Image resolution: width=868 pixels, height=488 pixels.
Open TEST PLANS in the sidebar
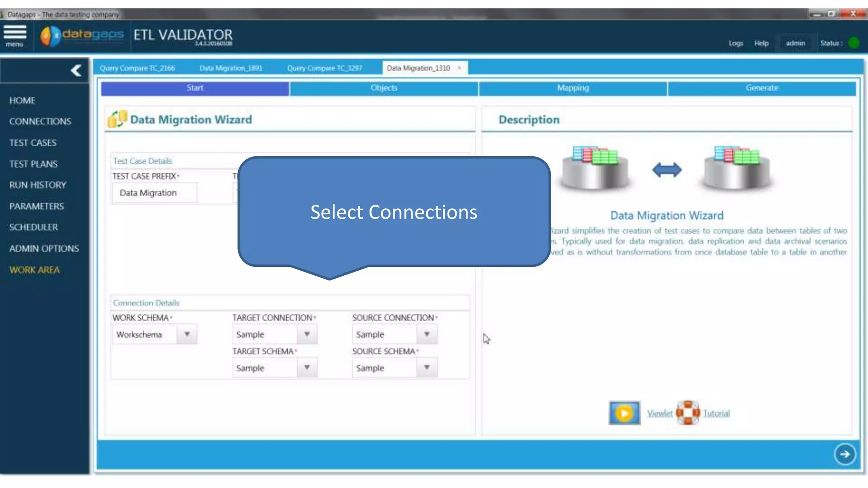tap(33, 164)
